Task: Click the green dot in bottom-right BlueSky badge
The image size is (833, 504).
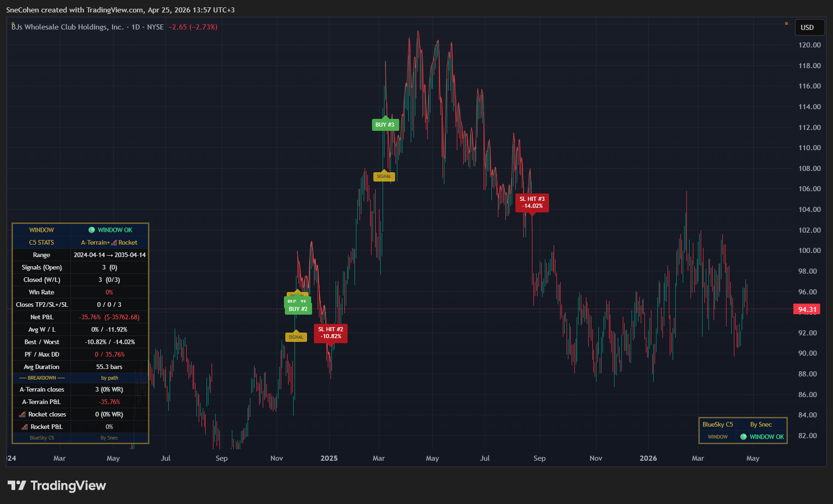Action: click(743, 437)
